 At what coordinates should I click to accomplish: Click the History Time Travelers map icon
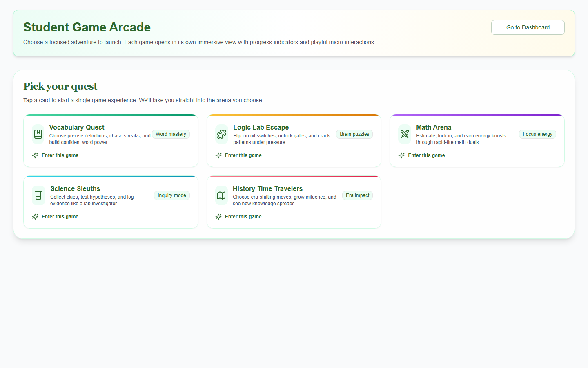(x=221, y=195)
